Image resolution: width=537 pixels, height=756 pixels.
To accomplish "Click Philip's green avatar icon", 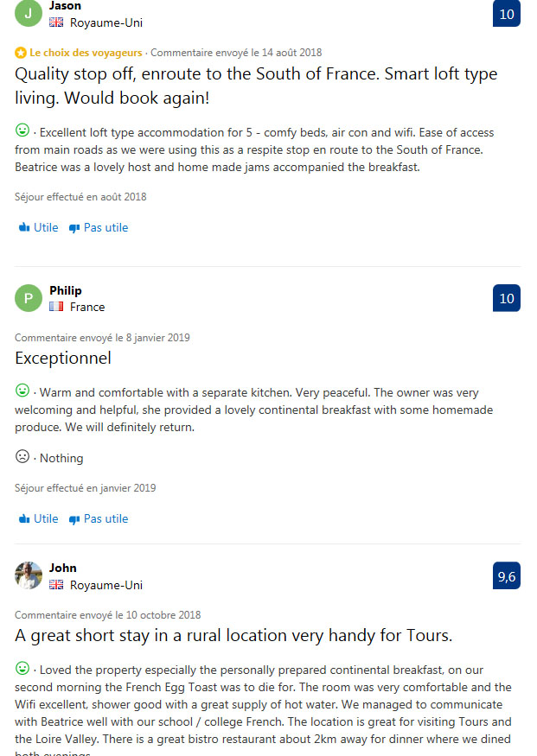I will tap(29, 298).
